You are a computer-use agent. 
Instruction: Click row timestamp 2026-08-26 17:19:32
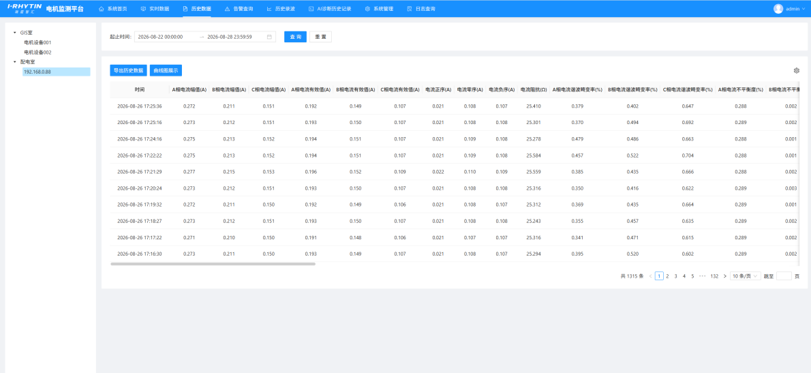pos(140,204)
